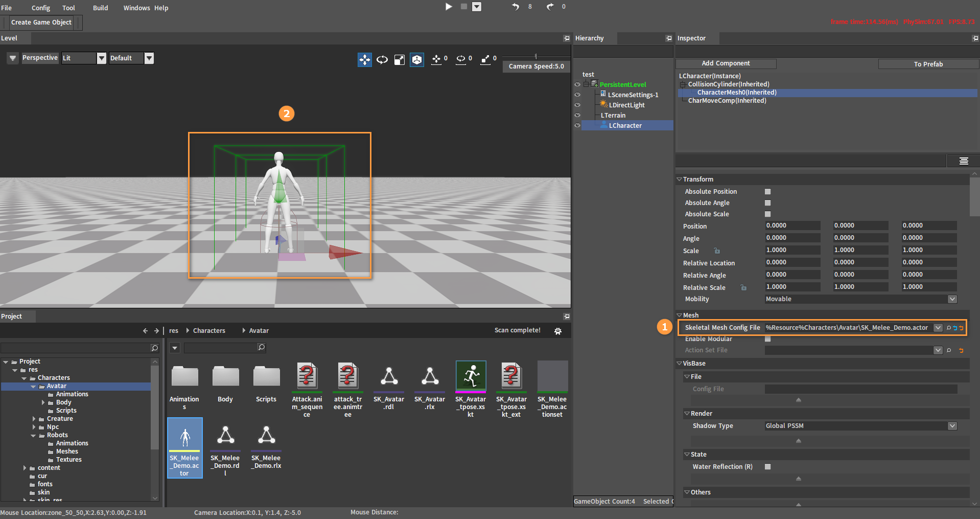Screen dimensions: 980x519
Task: Click the rotation snap icon in viewport toolbar
Action: (x=461, y=60)
